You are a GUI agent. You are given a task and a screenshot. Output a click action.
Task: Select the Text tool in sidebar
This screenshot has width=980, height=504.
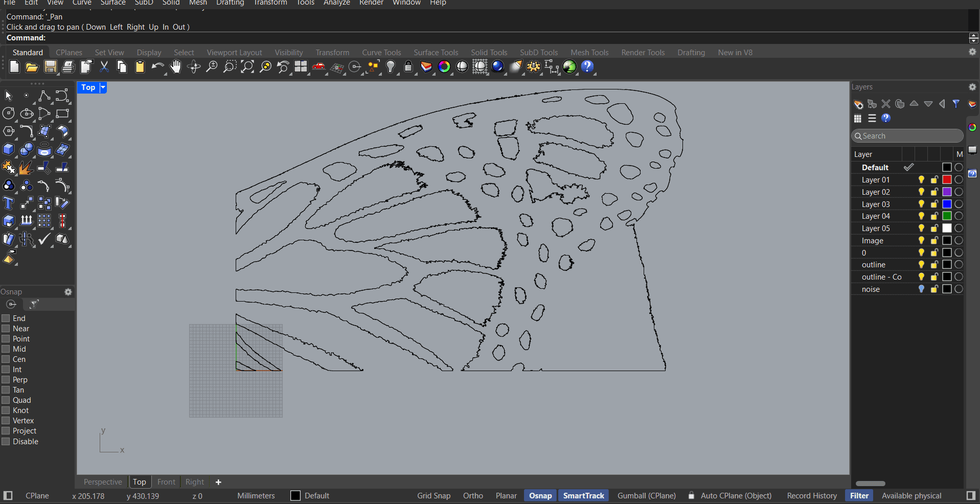click(x=9, y=203)
